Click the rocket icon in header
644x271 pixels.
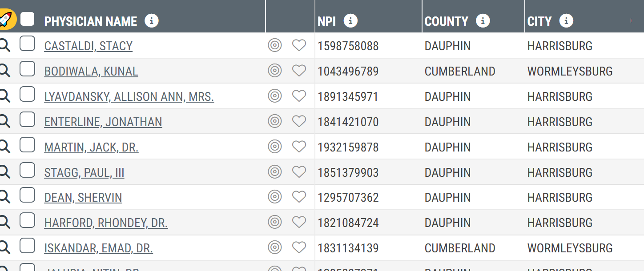pos(5,19)
